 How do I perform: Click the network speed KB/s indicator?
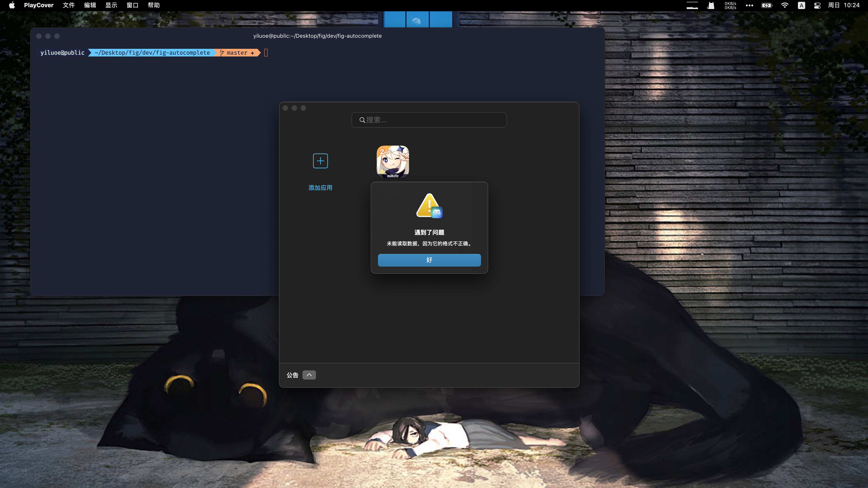(x=730, y=5)
